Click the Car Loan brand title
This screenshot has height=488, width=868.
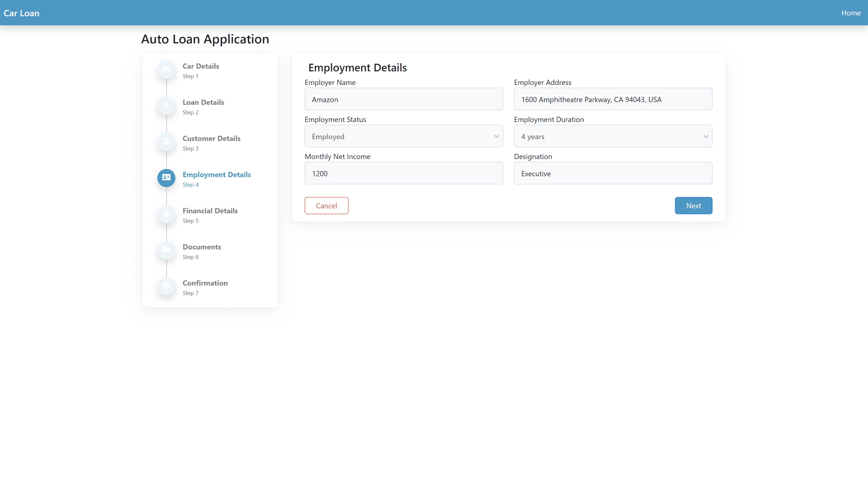click(x=21, y=13)
